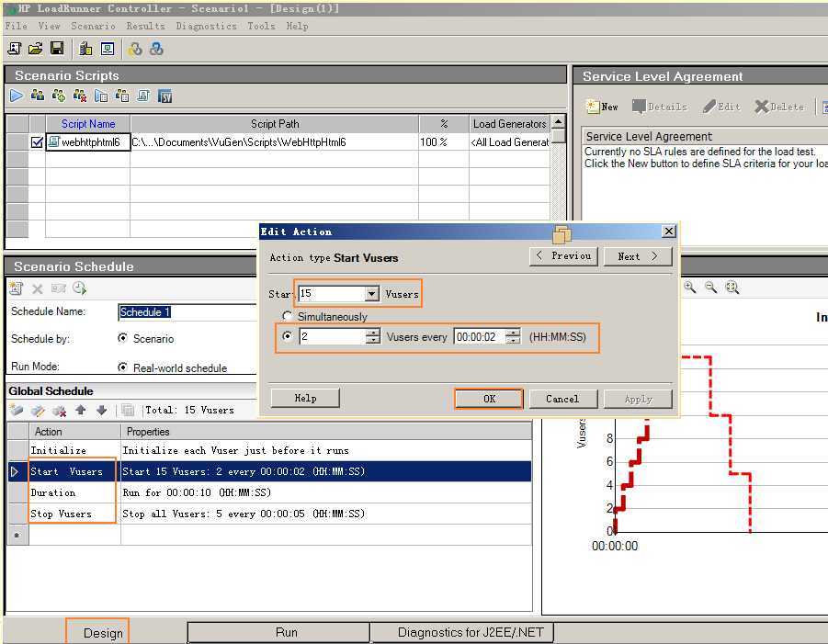
Task: Open the File menu
Action: click(16, 26)
